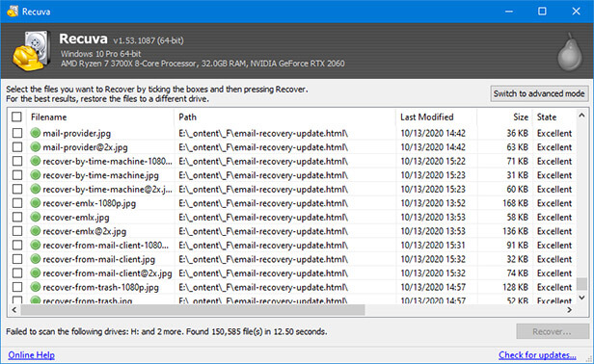Tick checkbox for recover-from-mail-client-1080 file

click(x=17, y=245)
